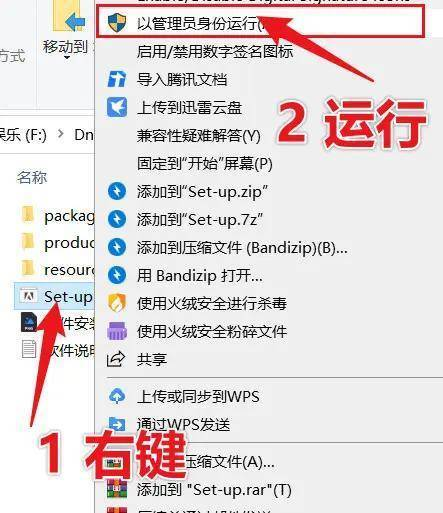Screen dimensions: 443x513
Task: Choose 固定到"开始"屏幕(P) entry
Action: [x=204, y=163]
